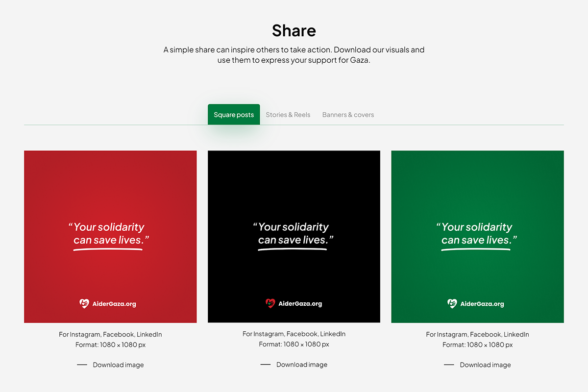
Task: Click the heart logo on the red post
Action: [x=84, y=304]
